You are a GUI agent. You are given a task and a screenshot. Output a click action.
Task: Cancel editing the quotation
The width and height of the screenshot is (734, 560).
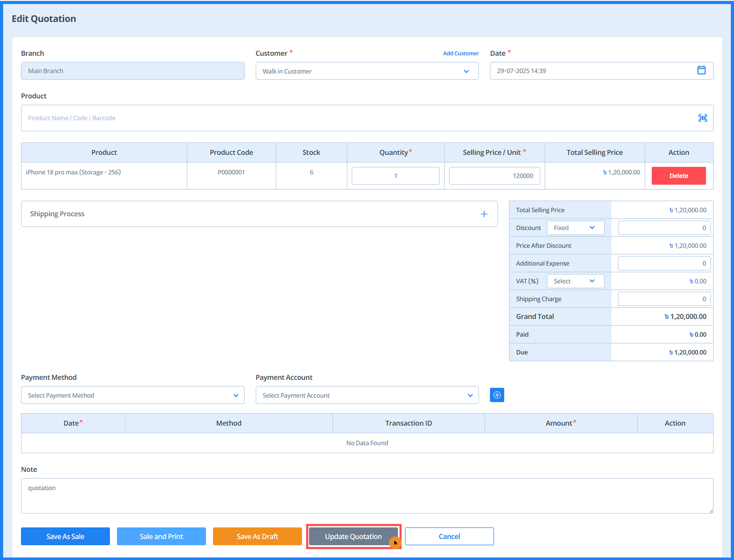(449, 536)
